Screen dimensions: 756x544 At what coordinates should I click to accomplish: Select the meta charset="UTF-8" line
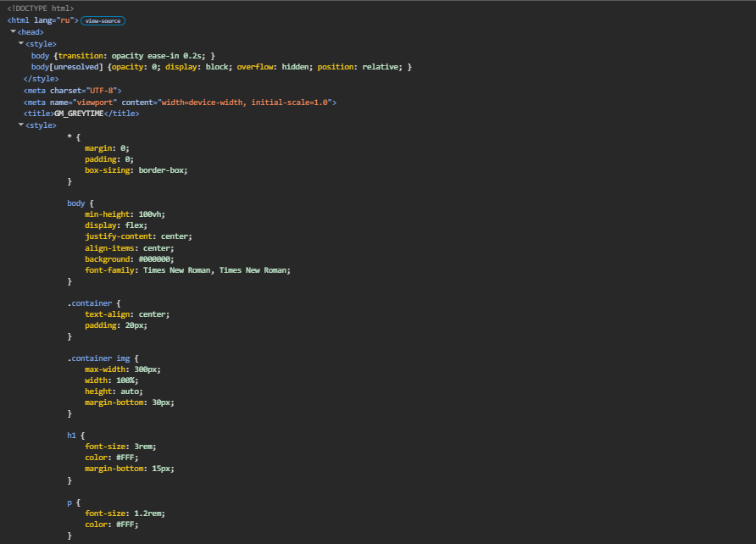pyautogui.click(x=72, y=91)
